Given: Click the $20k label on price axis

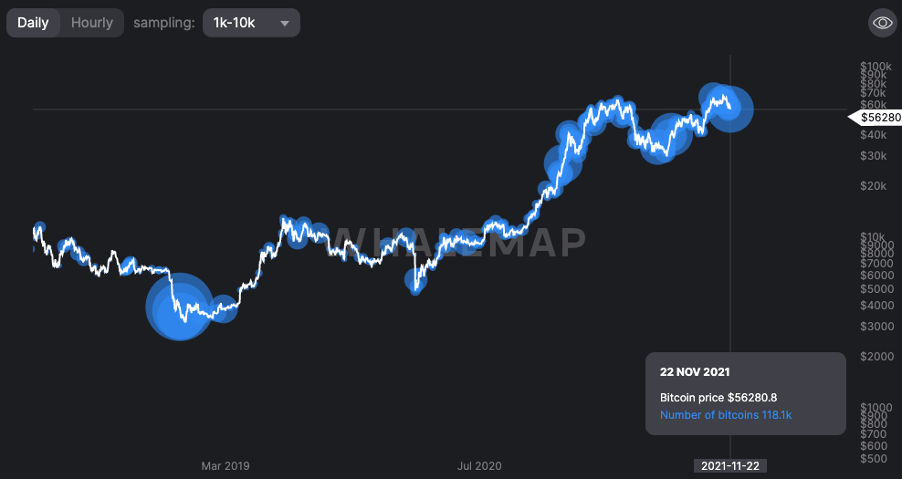Looking at the screenshot, I should tap(873, 186).
